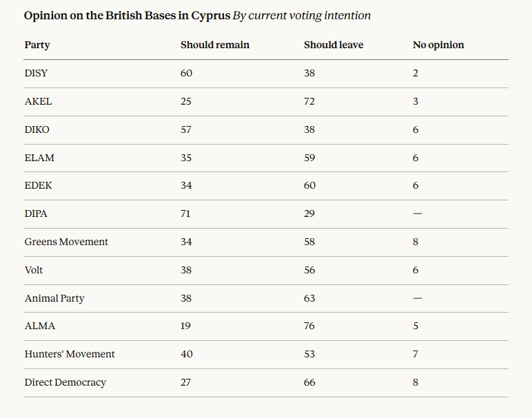Click the table title about British Bases

pyautogui.click(x=127, y=15)
